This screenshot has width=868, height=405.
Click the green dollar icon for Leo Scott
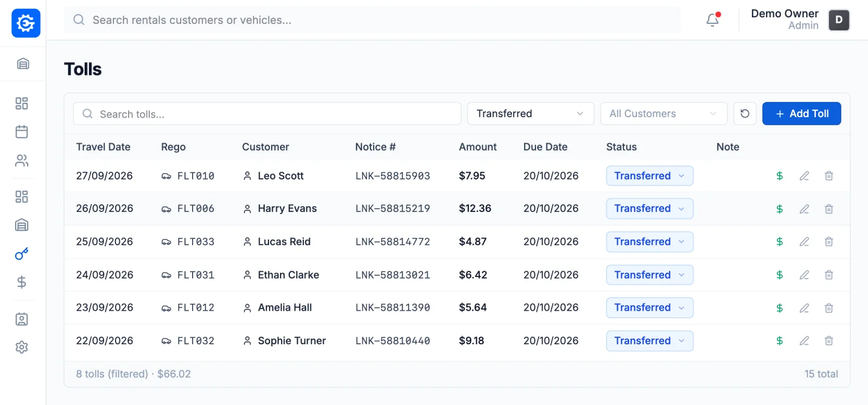tap(780, 176)
